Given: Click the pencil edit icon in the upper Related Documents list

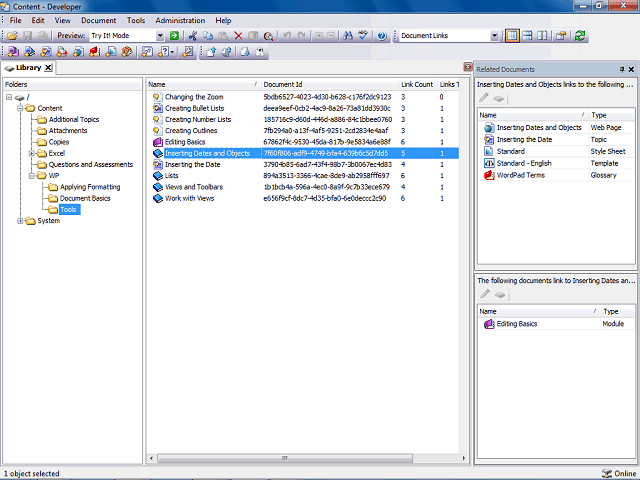Looking at the screenshot, I should tap(484, 98).
